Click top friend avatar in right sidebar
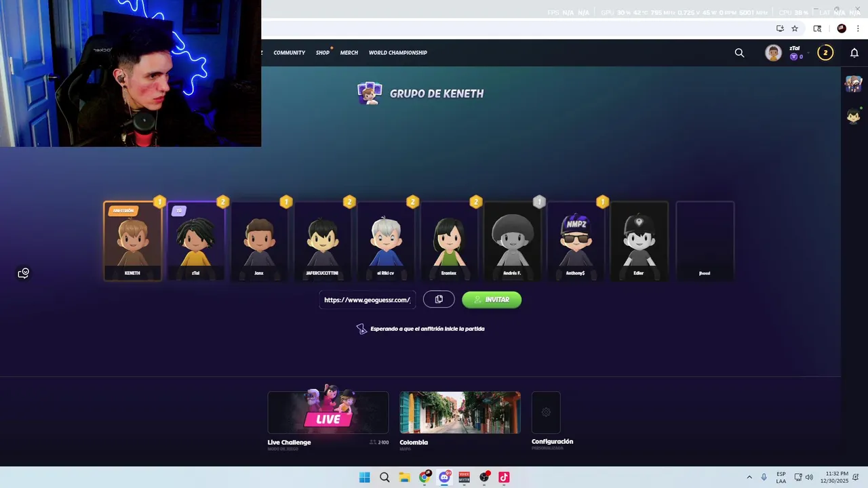The image size is (868, 488). point(853,84)
